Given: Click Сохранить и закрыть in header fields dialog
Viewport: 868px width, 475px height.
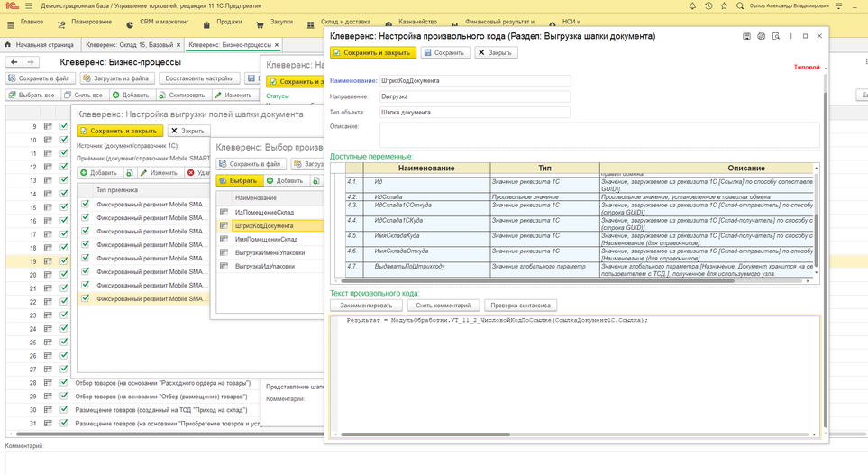Looking at the screenshot, I should (x=119, y=132).
